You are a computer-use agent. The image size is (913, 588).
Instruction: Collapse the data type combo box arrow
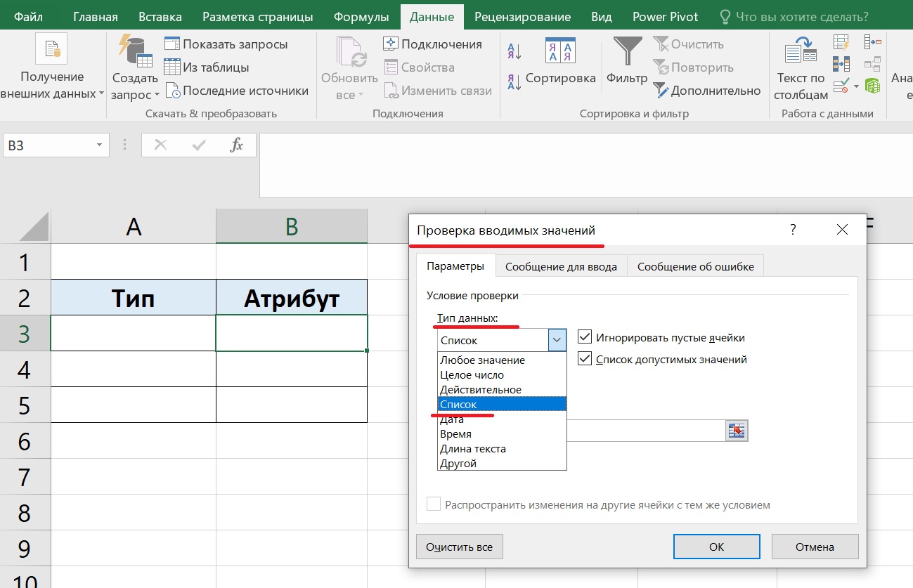coord(557,341)
